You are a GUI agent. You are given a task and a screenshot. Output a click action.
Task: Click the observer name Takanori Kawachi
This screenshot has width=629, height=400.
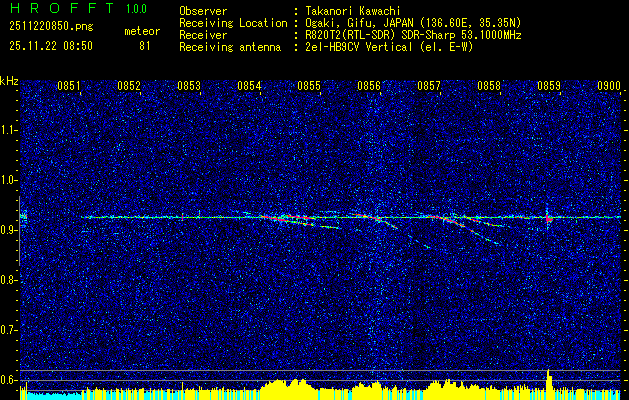pyautogui.click(x=353, y=11)
